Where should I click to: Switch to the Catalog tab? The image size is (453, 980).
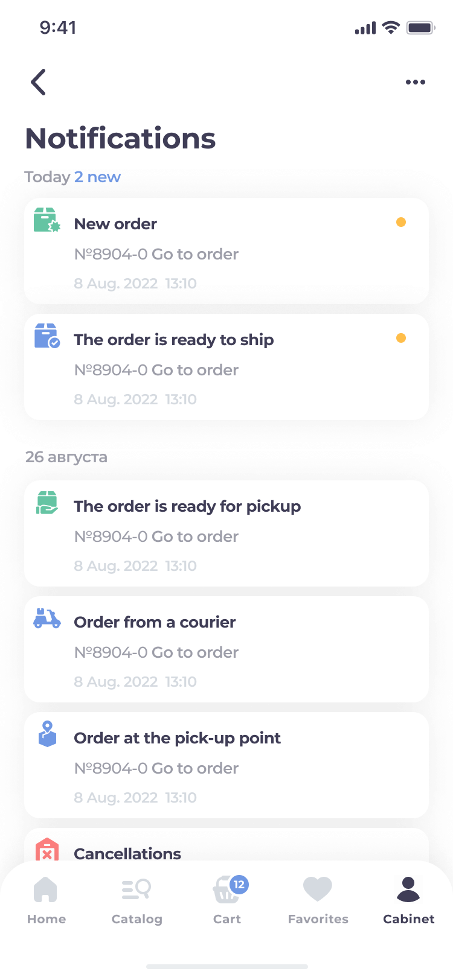pyautogui.click(x=137, y=900)
